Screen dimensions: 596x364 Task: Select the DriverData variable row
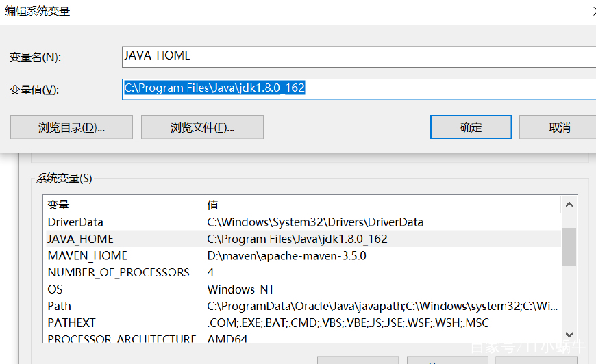click(303, 222)
